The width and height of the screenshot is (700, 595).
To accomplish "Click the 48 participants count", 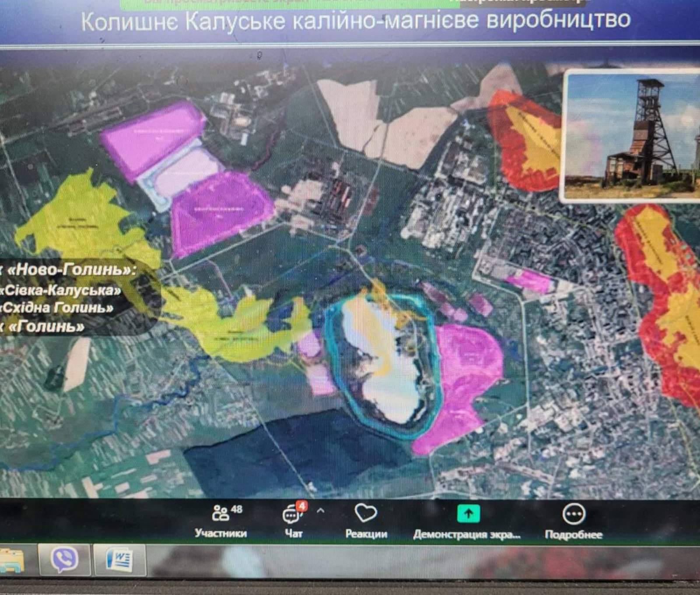I will pos(237,509).
